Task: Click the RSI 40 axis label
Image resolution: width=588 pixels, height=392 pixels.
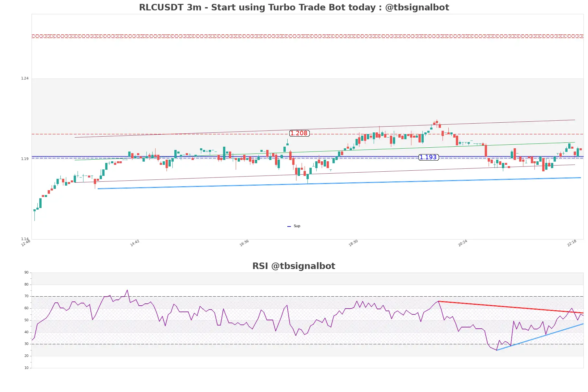Action: pyautogui.click(x=26, y=332)
